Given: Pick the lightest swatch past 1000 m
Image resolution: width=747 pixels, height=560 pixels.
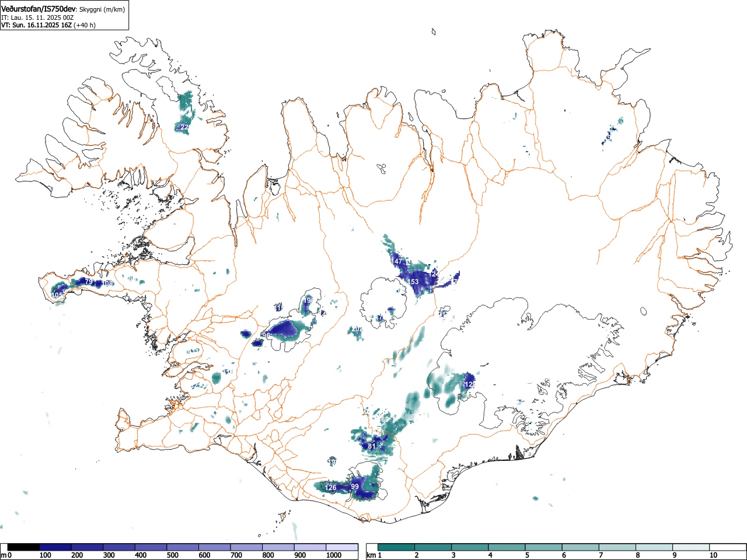Looking at the screenshot, I should [x=342, y=547].
